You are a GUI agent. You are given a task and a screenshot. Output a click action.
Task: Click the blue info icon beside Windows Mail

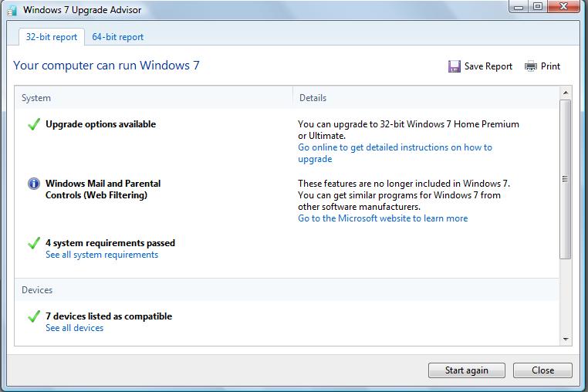tap(34, 184)
